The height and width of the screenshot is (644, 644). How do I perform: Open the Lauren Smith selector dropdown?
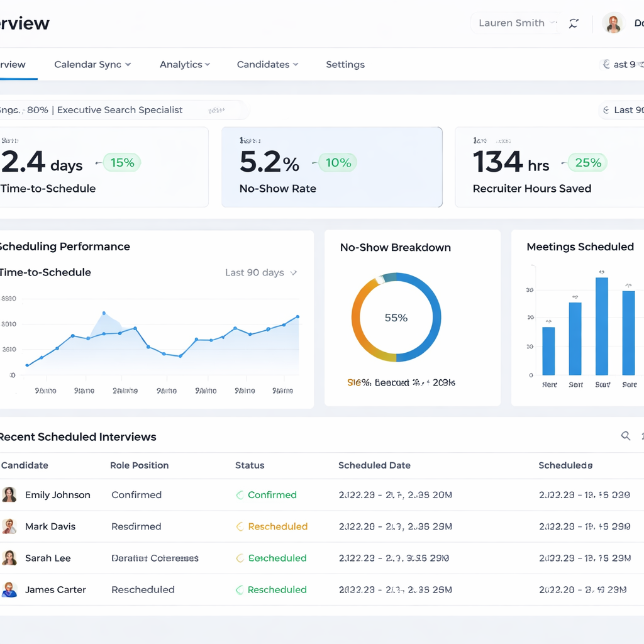(516, 23)
